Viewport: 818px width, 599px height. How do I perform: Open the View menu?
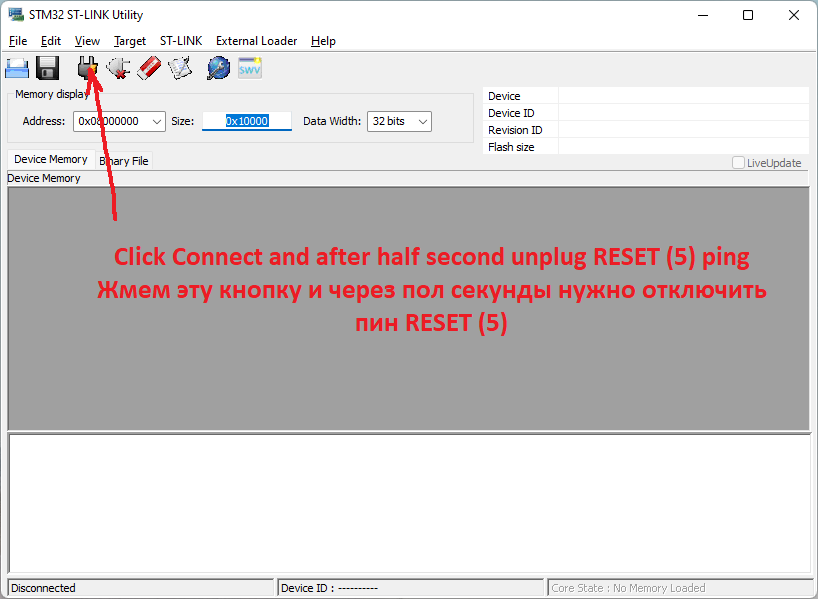point(87,41)
